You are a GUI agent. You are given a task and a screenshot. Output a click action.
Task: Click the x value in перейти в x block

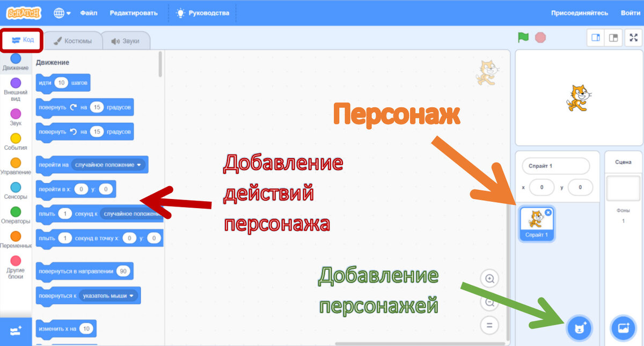(80, 189)
